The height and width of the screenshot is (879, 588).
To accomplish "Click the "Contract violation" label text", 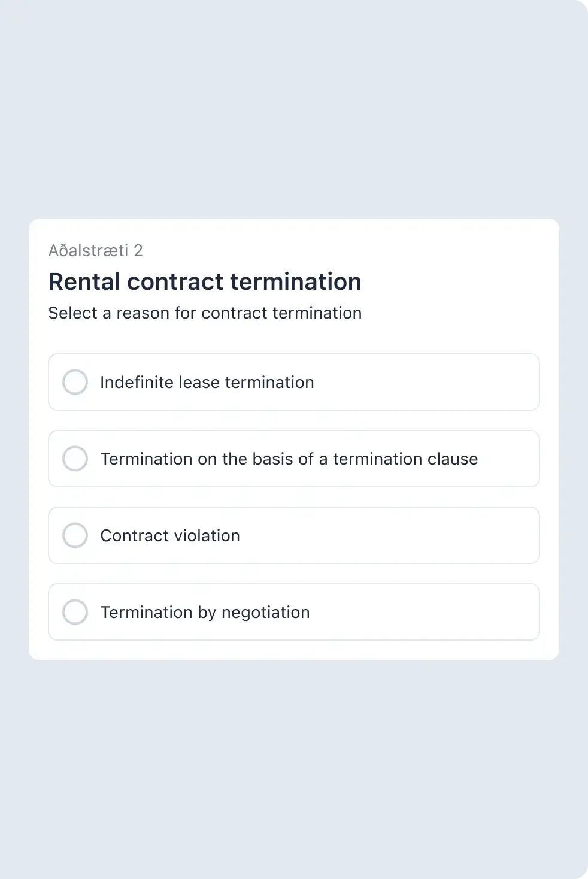I will point(169,535).
